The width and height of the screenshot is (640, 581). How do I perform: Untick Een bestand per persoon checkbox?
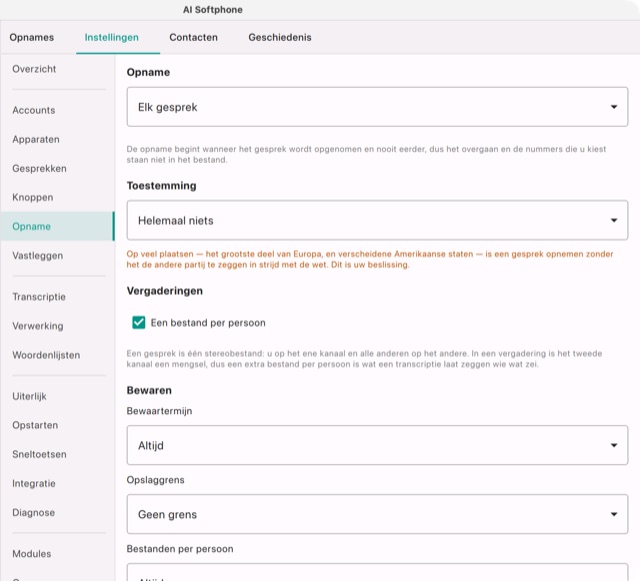[139, 323]
